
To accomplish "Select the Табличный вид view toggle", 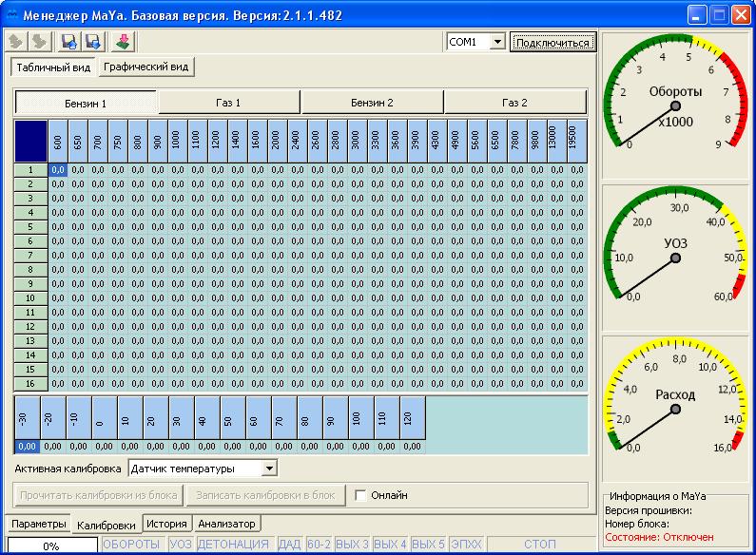I will click(54, 67).
